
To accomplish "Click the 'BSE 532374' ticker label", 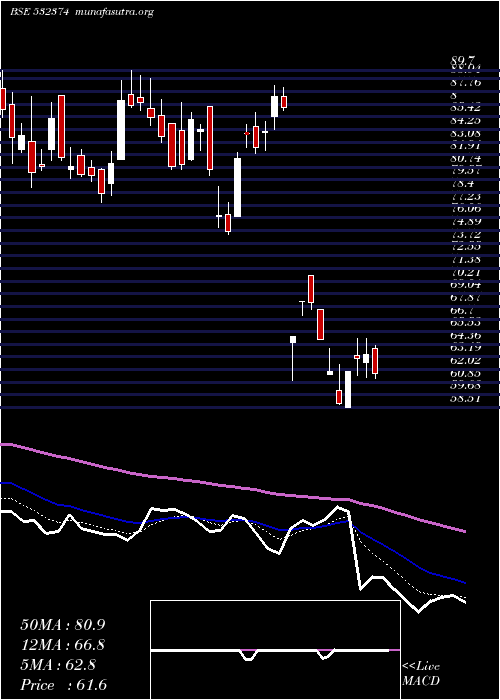I will [x=39, y=12].
